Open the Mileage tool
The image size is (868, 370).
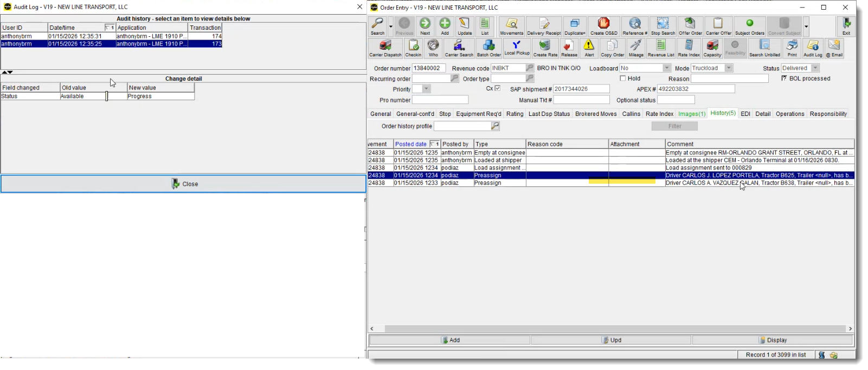636,48
